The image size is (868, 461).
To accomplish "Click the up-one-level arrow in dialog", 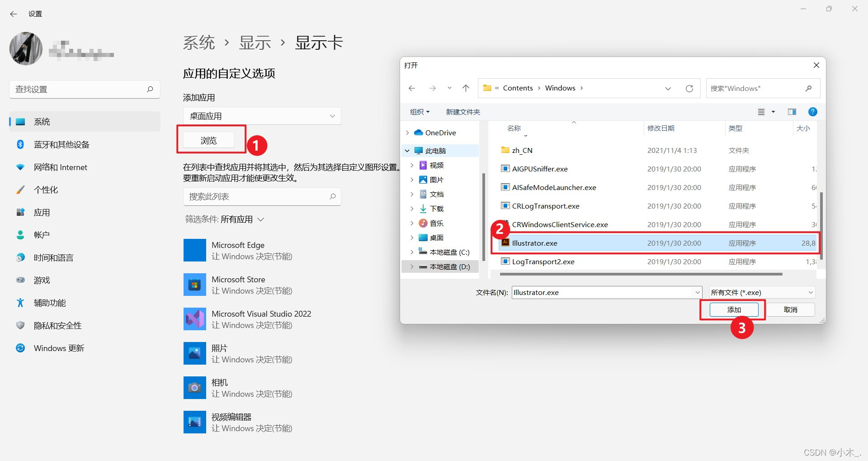I will coord(466,88).
